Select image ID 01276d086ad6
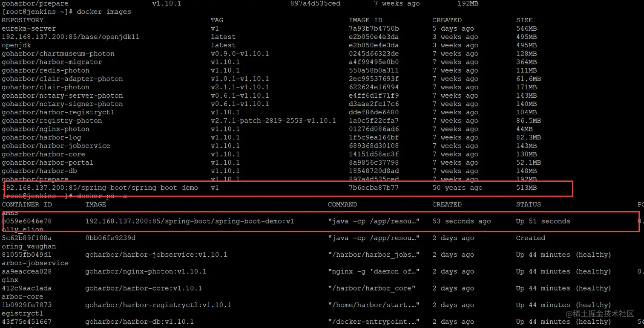644x328 pixels. coord(374,129)
